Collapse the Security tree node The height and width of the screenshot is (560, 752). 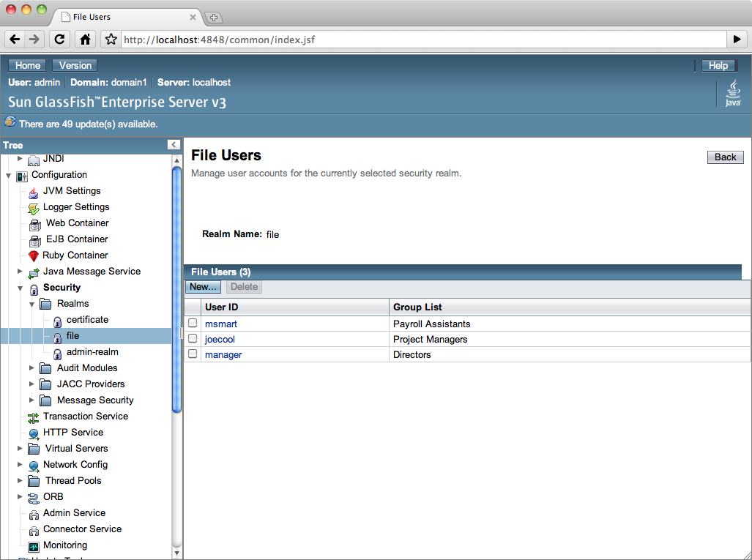tap(21, 288)
